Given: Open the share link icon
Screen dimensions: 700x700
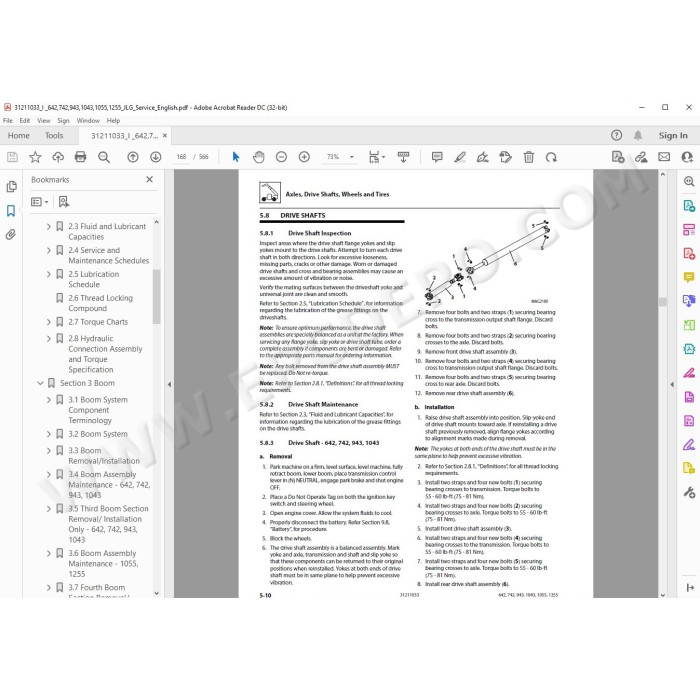Looking at the screenshot, I should point(641,157).
